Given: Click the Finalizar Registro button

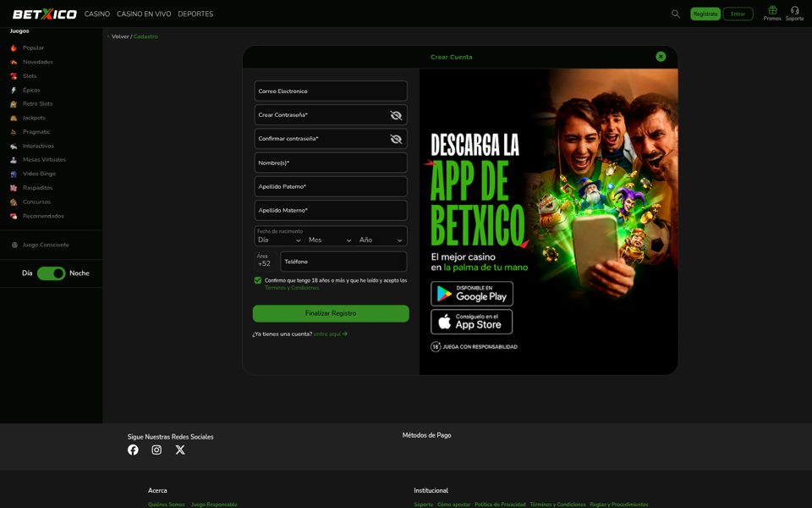Looking at the screenshot, I should [331, 313].
